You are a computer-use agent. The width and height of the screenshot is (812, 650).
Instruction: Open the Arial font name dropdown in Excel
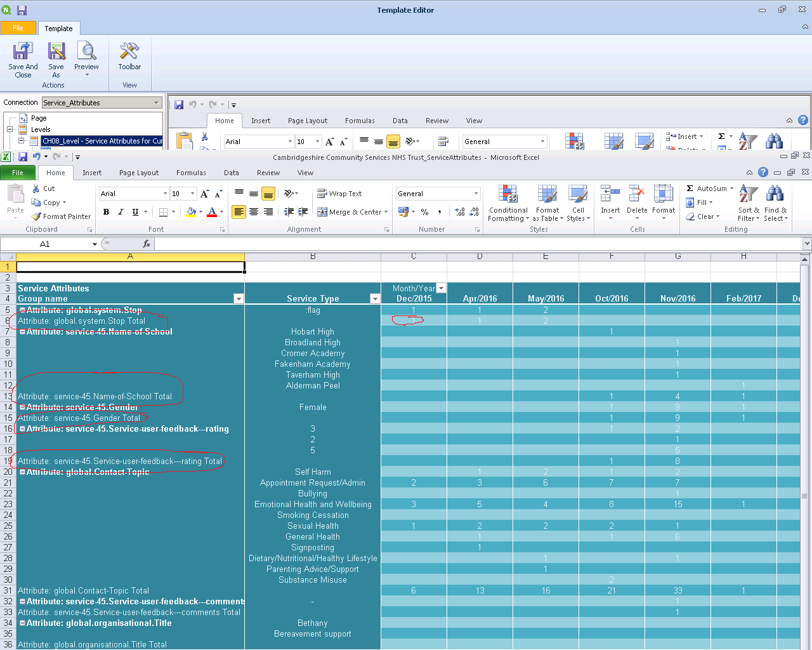(x=165, y=194)
